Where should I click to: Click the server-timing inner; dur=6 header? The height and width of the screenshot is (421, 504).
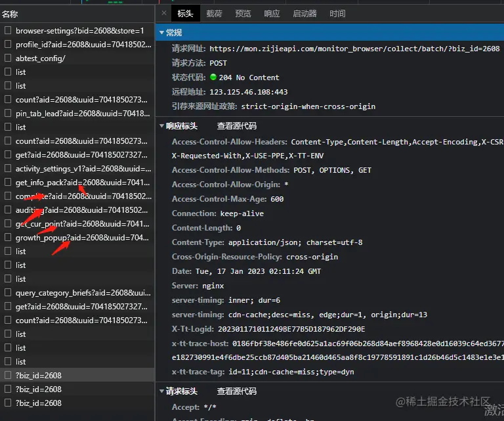[x=226, y=300]
